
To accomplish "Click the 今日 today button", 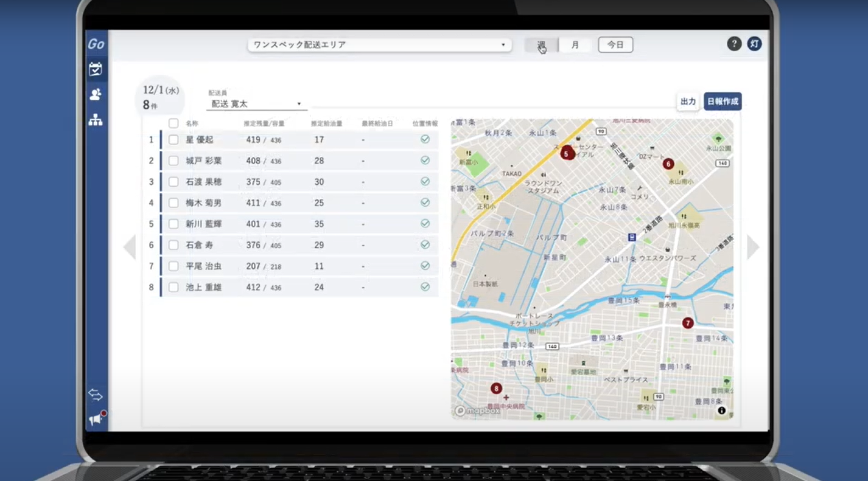I will click(x=615, y=45).
